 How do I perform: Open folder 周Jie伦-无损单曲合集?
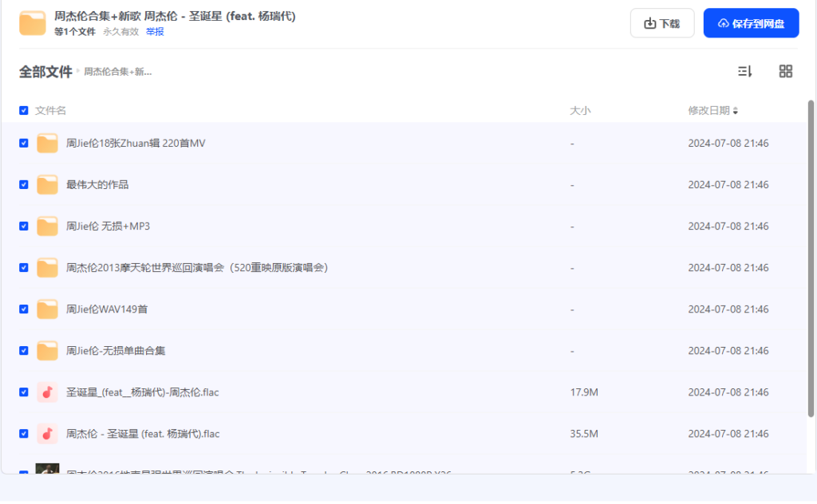tap(116, 350)
